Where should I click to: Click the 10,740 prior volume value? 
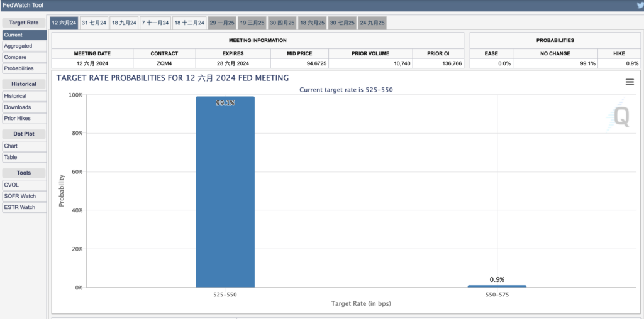pos(370,63)
